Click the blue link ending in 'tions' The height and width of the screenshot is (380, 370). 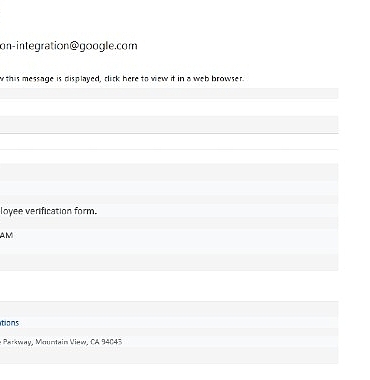click(9, 323)
